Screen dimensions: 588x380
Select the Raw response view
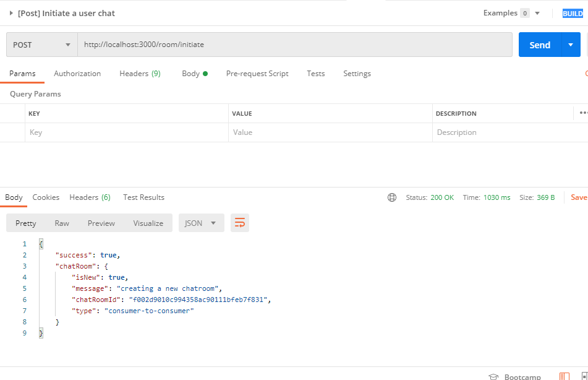62,223
